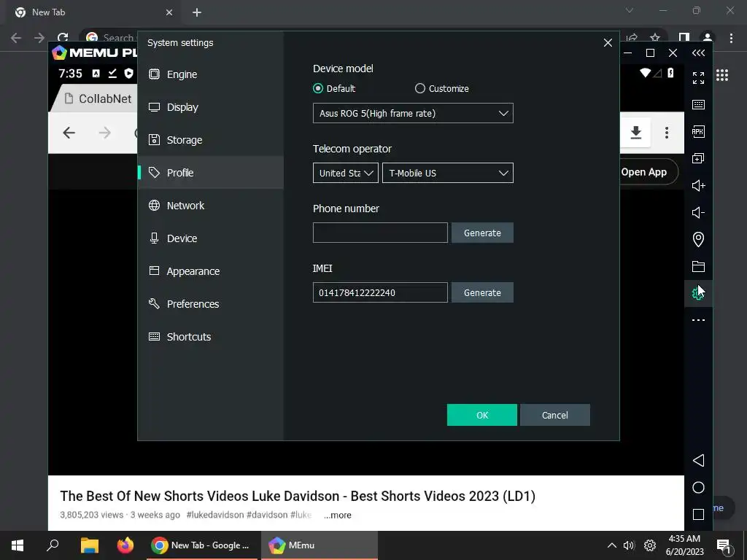Open the Engine settings section
Screen dimensions: 747x560
(x=210, y=74)
